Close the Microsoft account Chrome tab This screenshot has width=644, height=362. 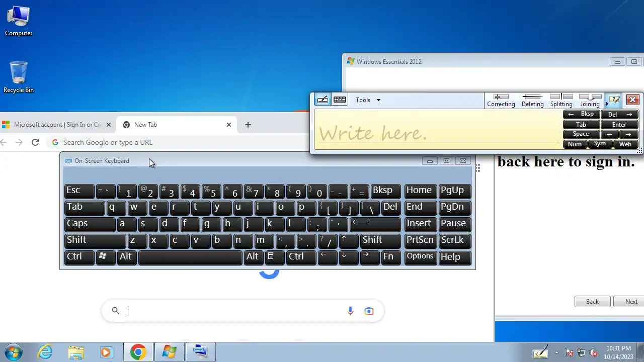[x=108, y=125]
